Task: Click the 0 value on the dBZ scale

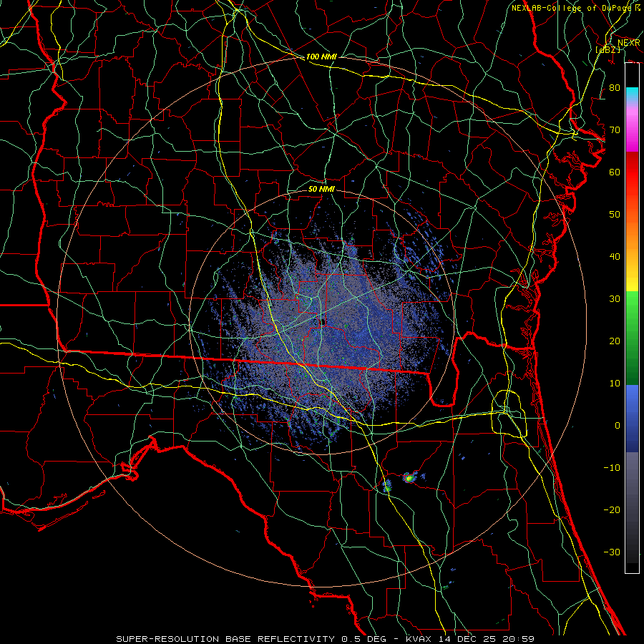Action: pos(618,426)
